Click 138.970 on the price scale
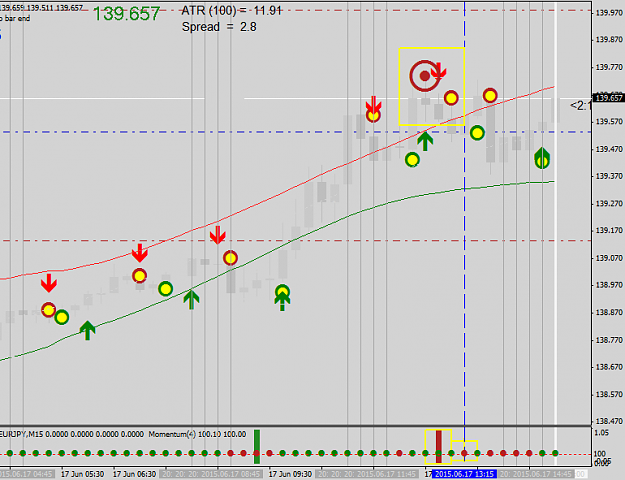 click(609, 285)
